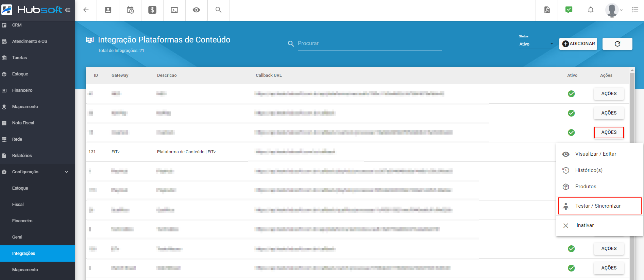
Task: Click AÇÕES button in last row
Action: pyautogui.click(x=609, y=268)
